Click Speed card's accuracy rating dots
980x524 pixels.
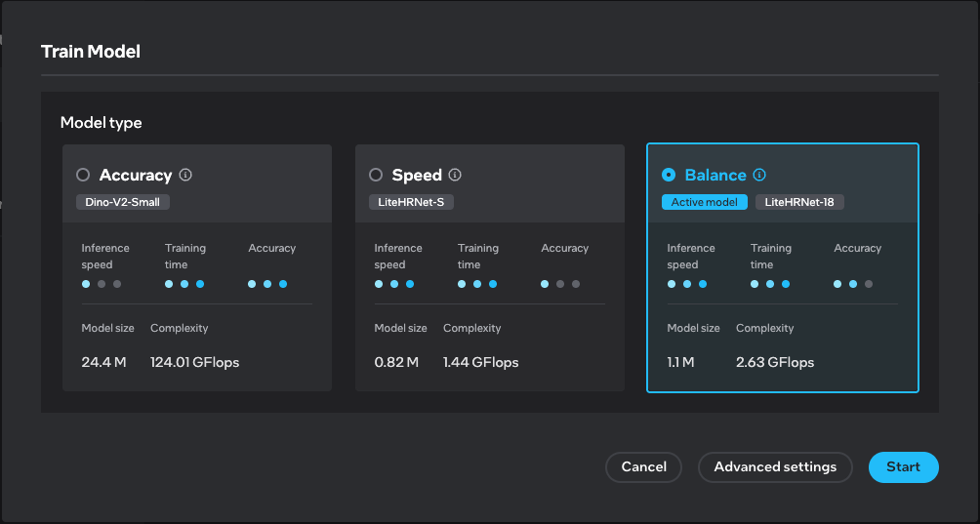(560, 284)
